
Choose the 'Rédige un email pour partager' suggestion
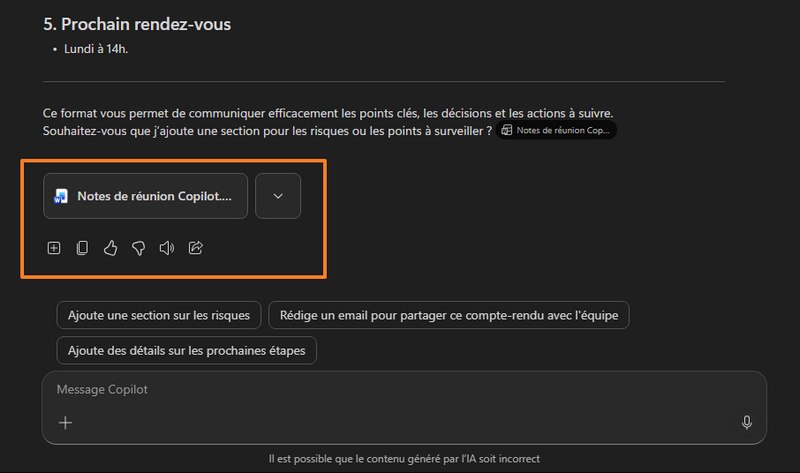(449, 315)
